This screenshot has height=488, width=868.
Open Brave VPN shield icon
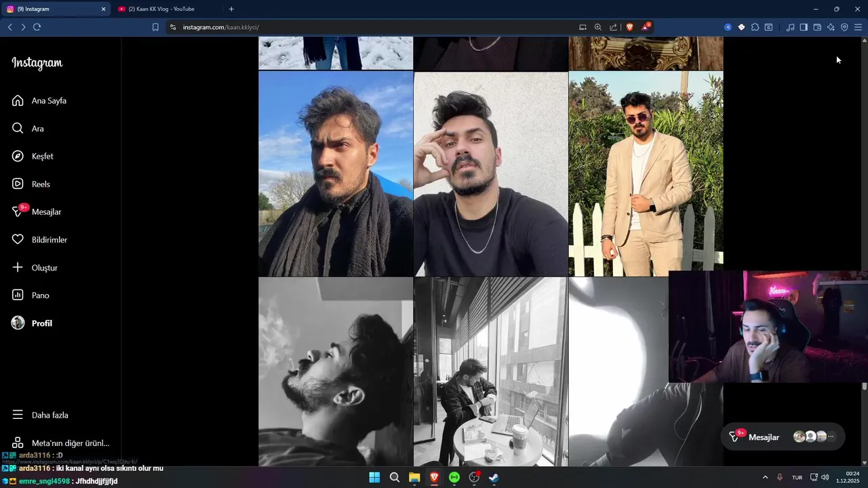pos(844,27)
